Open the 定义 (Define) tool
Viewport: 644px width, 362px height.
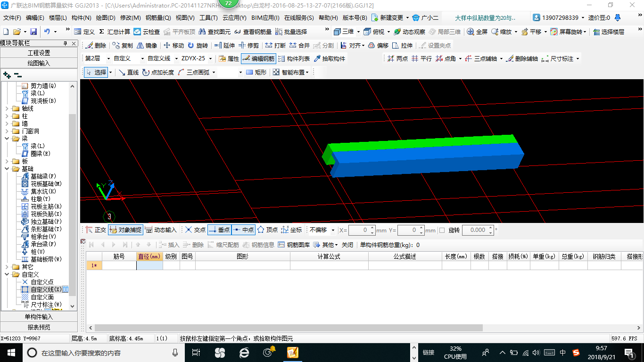point(84,32)
